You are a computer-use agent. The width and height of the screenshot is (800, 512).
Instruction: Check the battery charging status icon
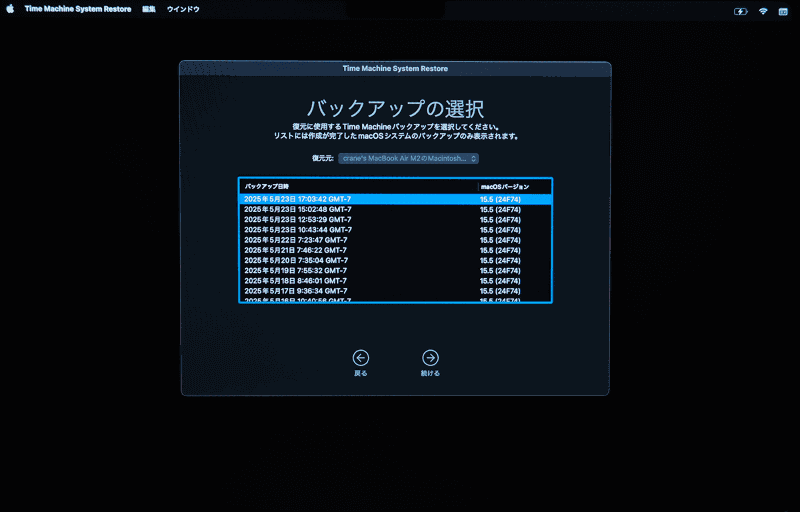pyautogui.click(x=740, y=11)
